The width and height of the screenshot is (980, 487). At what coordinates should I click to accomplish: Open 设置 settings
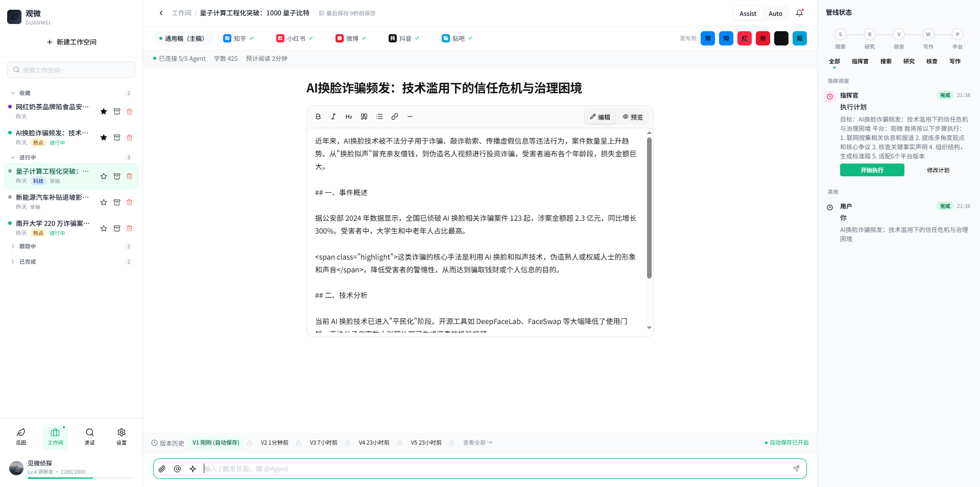coord(122,436)
